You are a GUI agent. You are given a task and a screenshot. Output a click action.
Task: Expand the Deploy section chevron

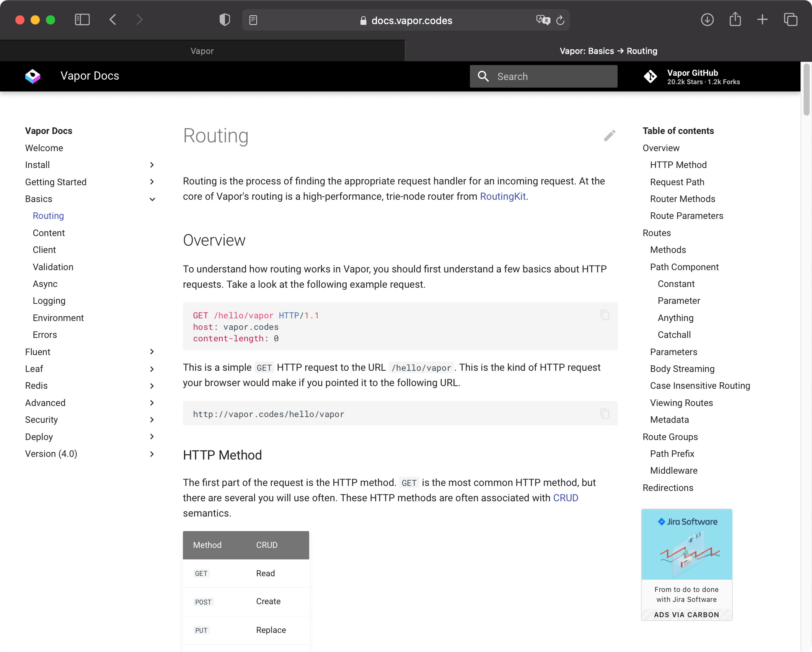(152, 437)
